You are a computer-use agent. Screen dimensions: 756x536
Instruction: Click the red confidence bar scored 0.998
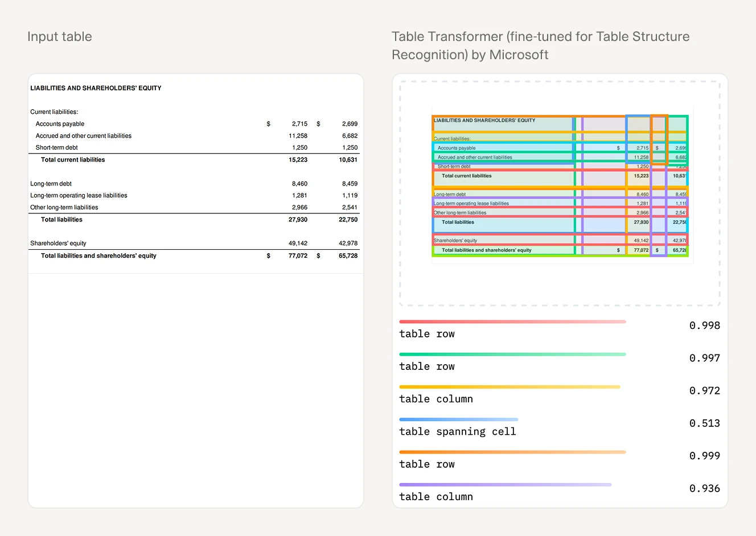coord(512,321)
